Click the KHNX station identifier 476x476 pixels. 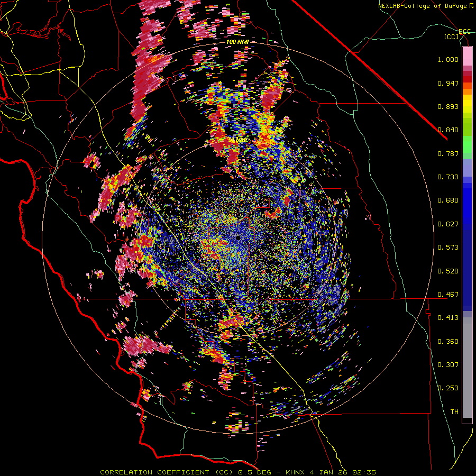click(295, 472)
